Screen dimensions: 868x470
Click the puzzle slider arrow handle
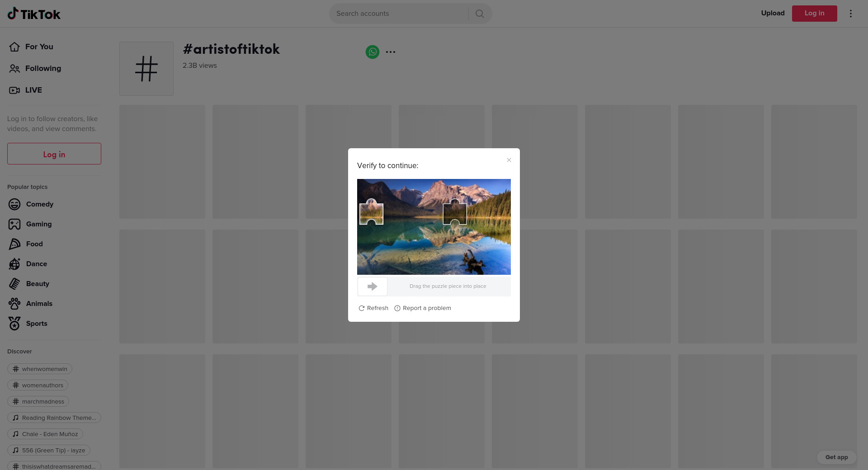click(373, 287)
